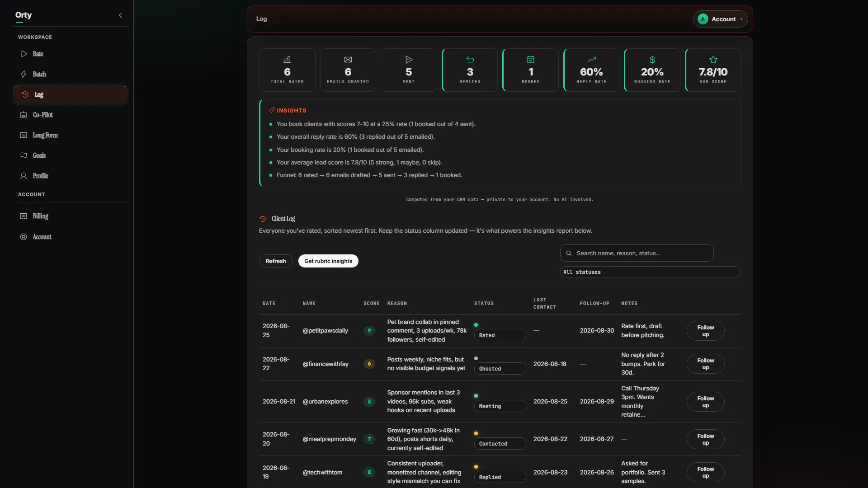Click the Funnel insight line
The image size is (868, 488).
point(369,175)
